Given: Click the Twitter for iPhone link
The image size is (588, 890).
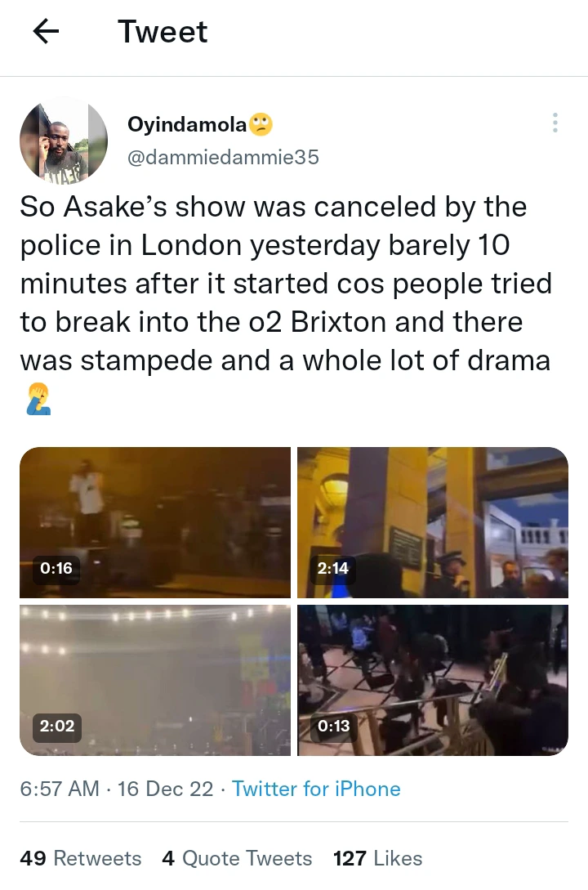Looking at the screenshot, I should coord(316,789).
